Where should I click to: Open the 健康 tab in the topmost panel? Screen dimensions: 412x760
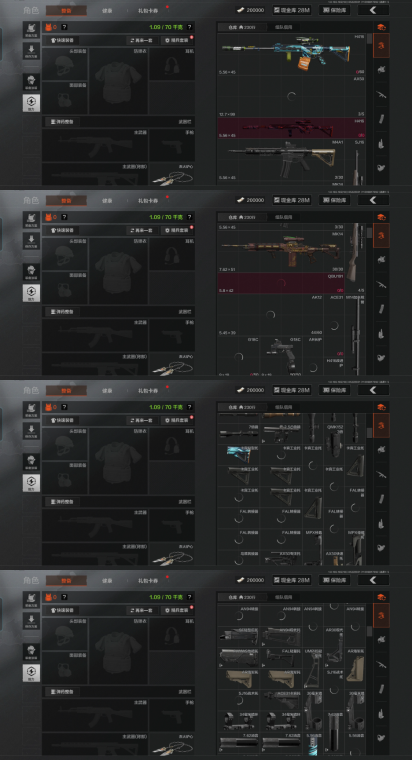107,10
